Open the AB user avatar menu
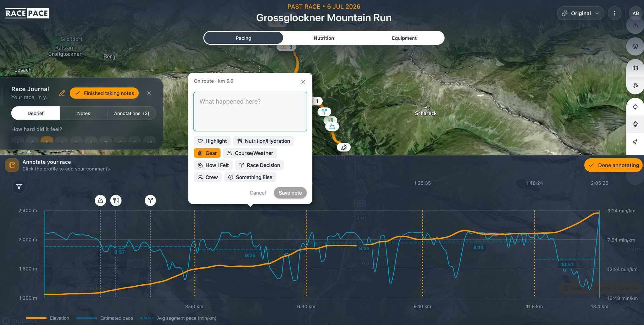644x325 pixels. click(x=636, y=13)
